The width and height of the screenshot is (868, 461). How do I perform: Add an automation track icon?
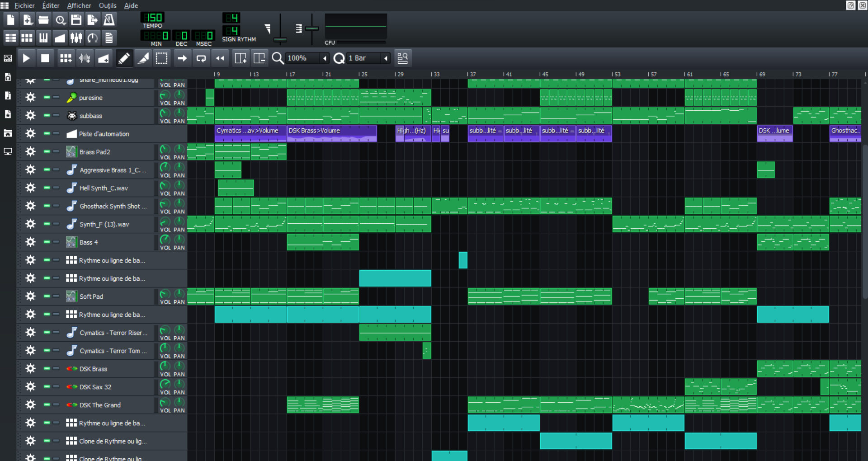tap(104, 58)
